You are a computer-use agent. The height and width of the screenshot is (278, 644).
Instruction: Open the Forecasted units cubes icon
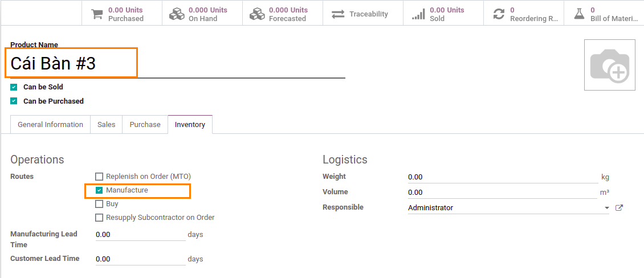[x=257, y=14]
